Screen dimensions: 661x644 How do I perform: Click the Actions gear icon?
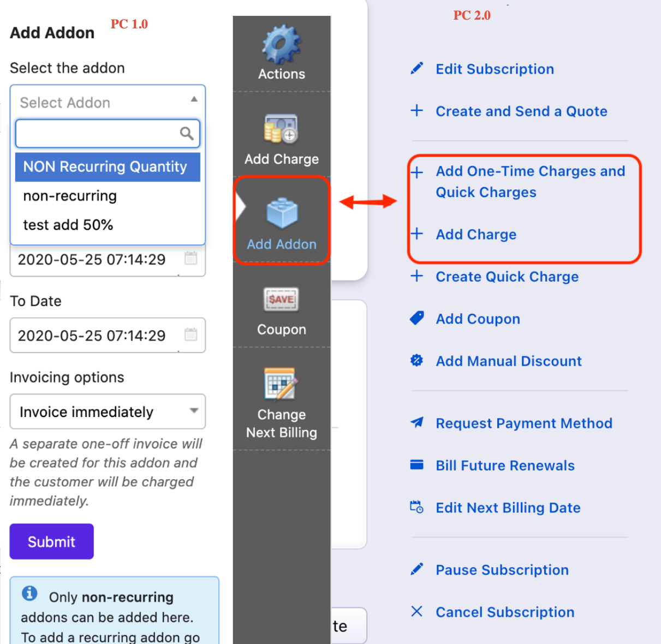pos(281,45)
